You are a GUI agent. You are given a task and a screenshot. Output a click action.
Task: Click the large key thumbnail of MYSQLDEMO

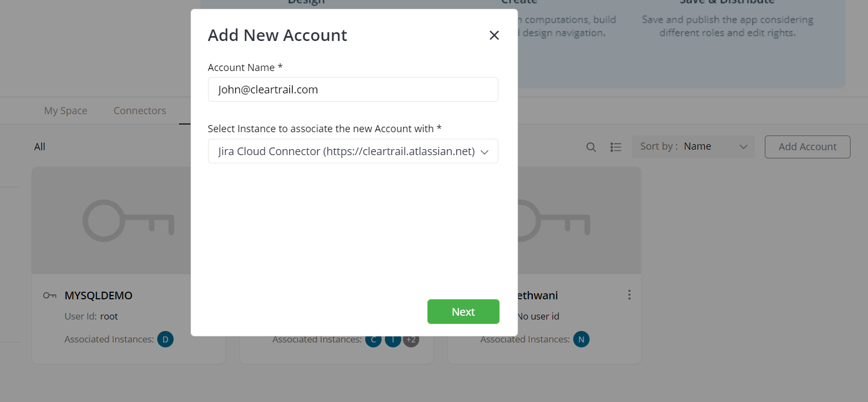pos(128,221)
